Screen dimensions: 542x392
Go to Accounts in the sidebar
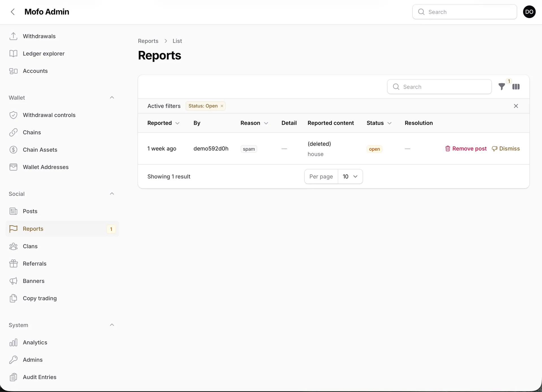35,71
